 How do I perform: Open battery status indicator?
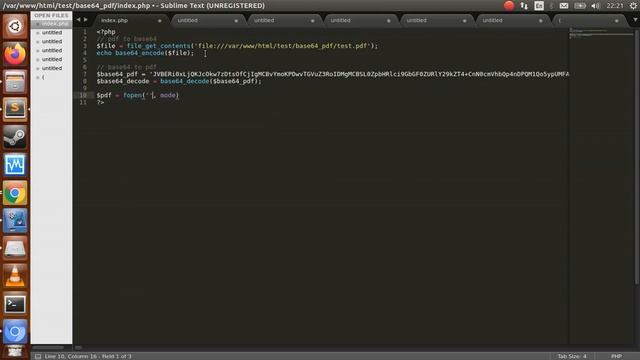coord(580,6)
